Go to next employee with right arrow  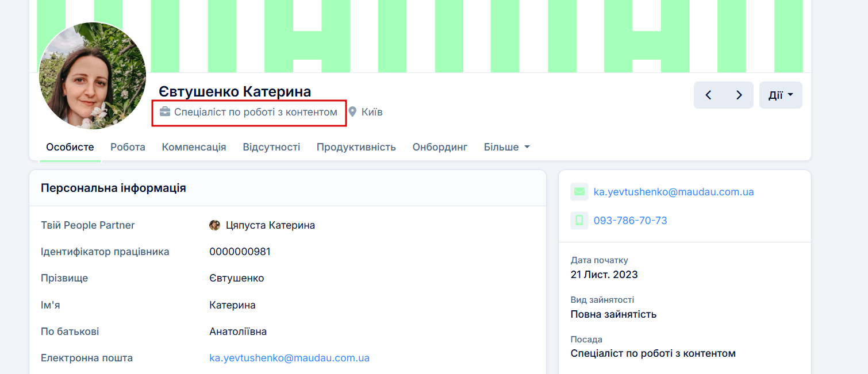tap(739, 95)
